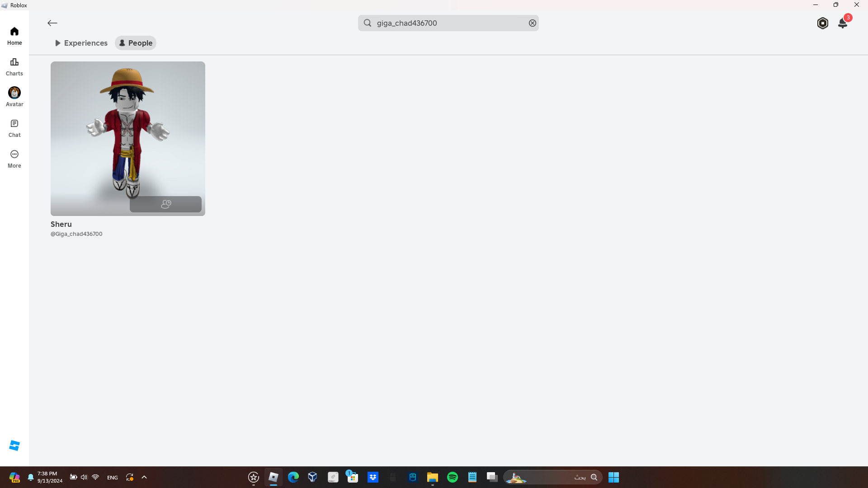
Task: Open File Explorer from the taskbar
Action: pos(433,477)
